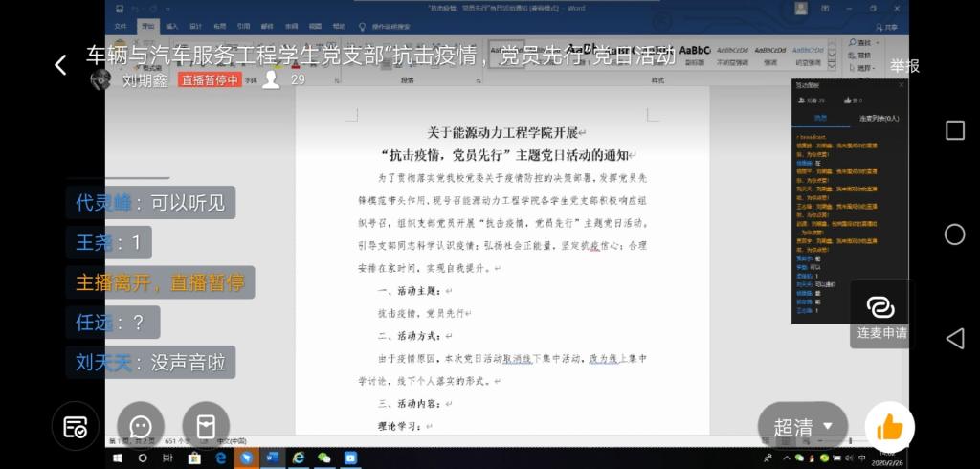Close the interaction panel with X
Screen dimensions: 980x469
(x=901, y=85)
